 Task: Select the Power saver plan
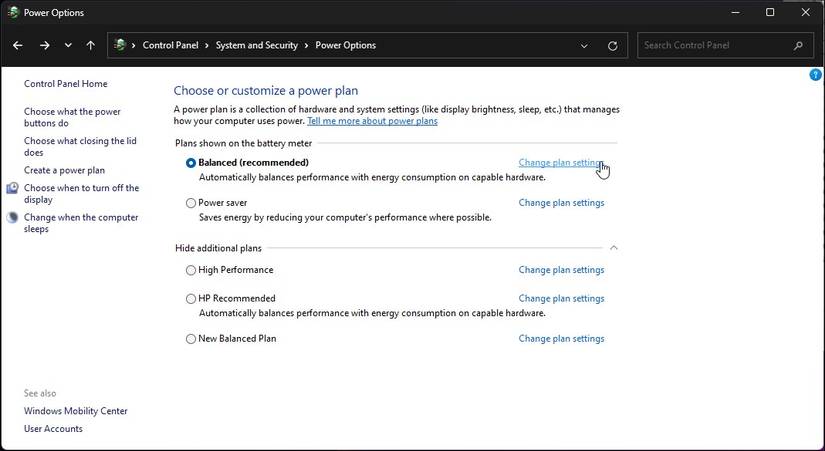[x=191, y=203]
